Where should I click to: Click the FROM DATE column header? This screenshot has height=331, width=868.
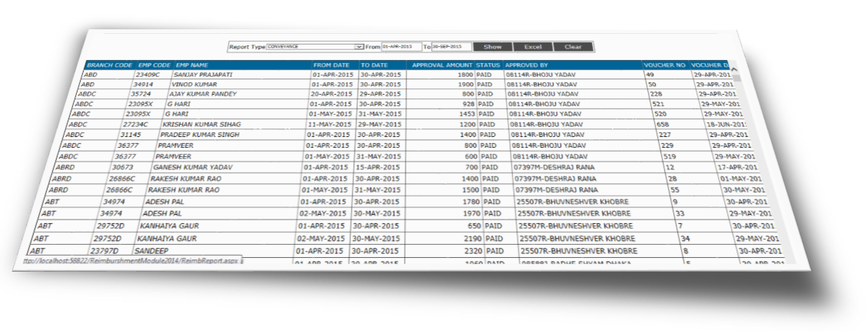[332, 65]
